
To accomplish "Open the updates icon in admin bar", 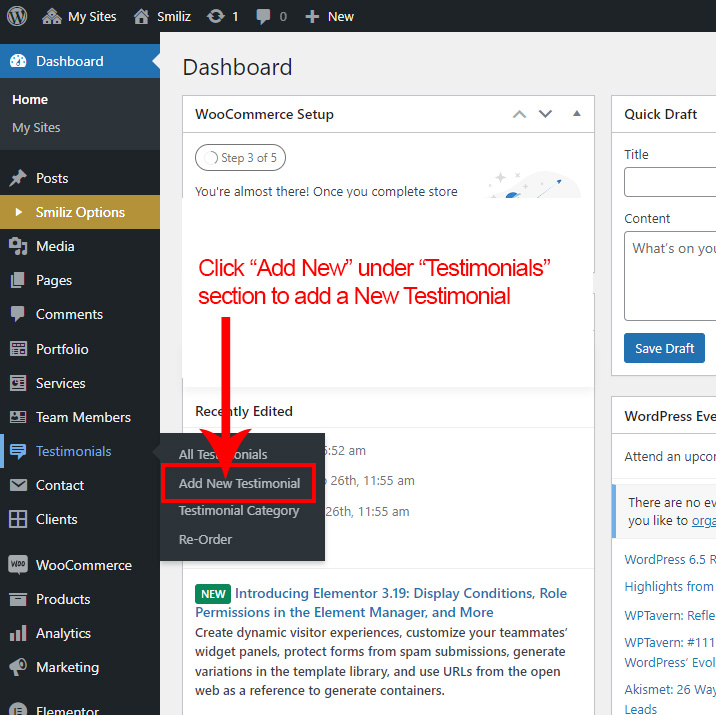I will click(x=215, y=16).
